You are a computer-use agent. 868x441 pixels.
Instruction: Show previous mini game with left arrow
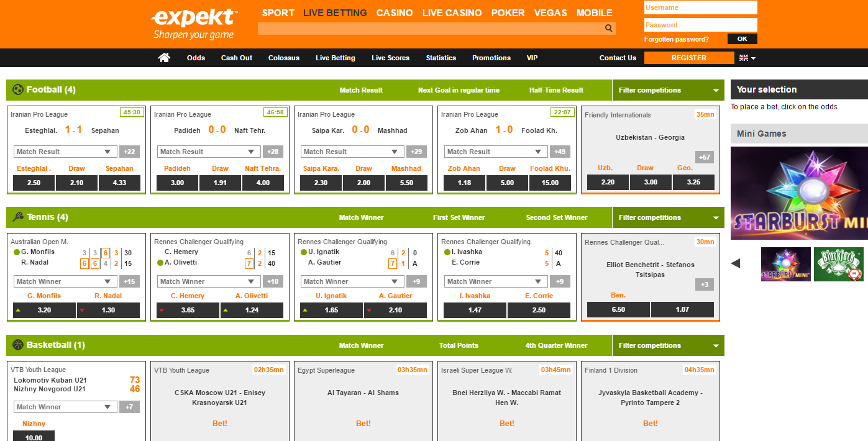(x=736, y=263)
